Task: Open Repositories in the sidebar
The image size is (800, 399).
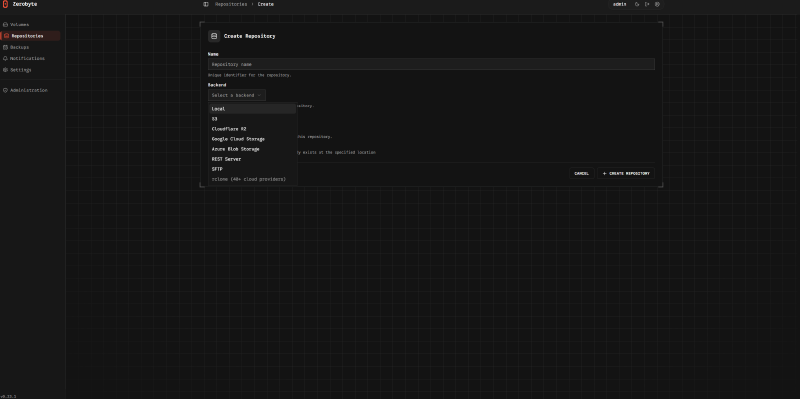Action: point(30,36)
